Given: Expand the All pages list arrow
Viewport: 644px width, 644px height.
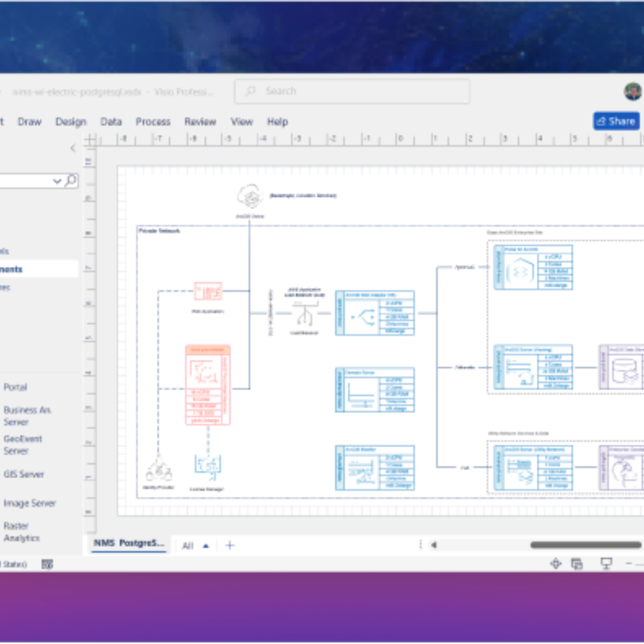Looking at the screenshot, I should point(206,546).
